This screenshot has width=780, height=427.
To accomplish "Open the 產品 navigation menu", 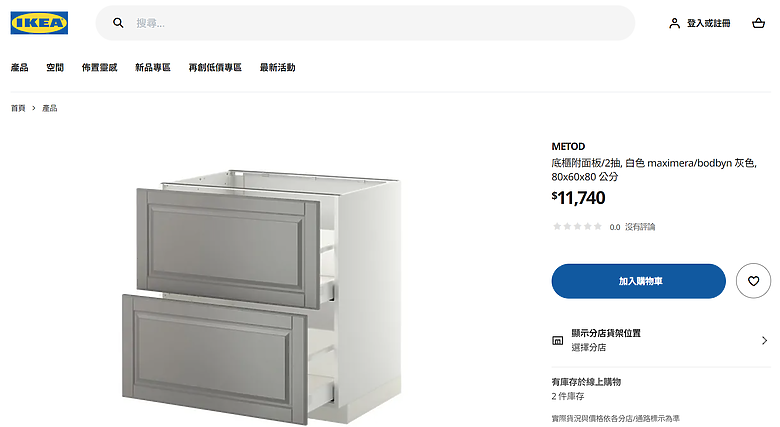I will [x=19, y=67].
